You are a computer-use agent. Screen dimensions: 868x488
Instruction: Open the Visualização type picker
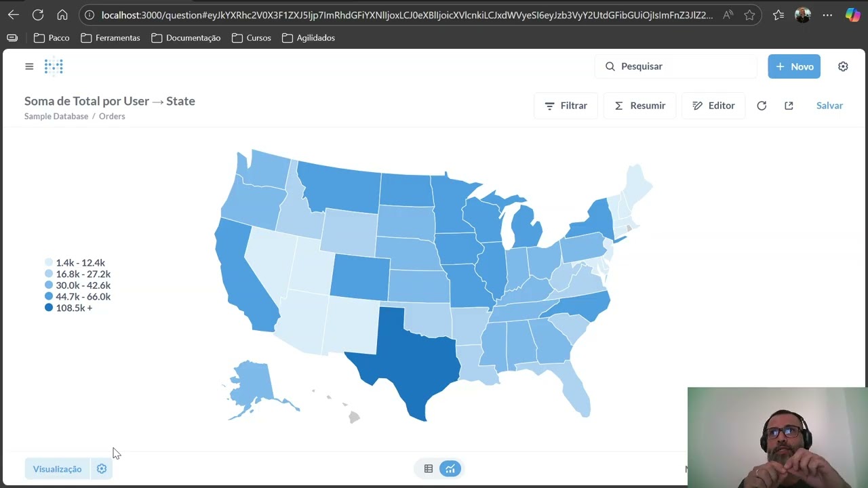[x=57, y=469]
